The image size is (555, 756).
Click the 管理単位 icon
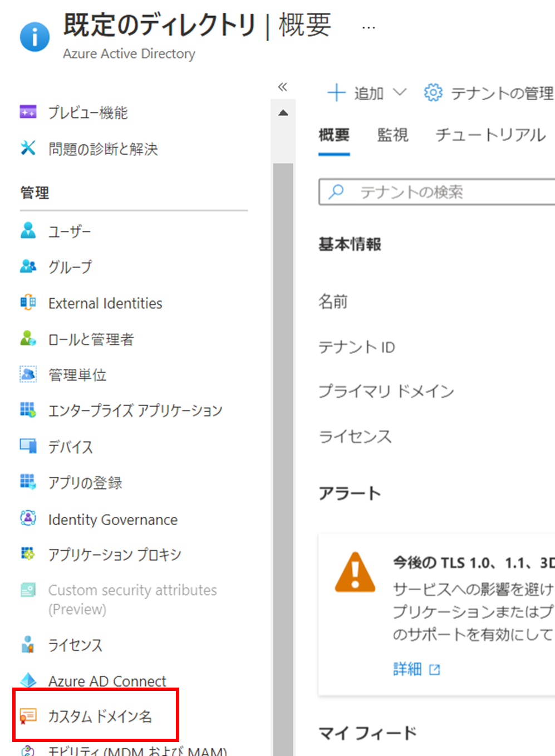[x=28, y=374]
